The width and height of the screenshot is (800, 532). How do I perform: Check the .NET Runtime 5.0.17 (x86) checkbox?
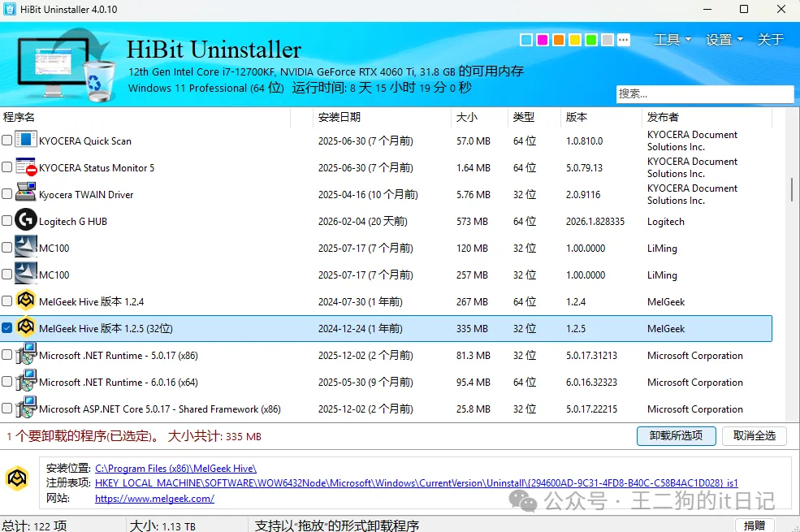[6, 354]
